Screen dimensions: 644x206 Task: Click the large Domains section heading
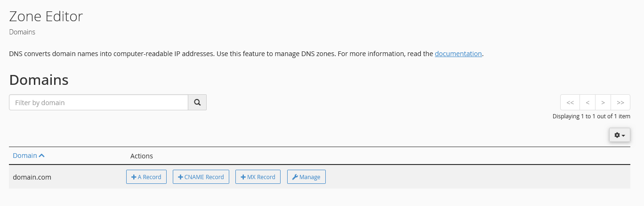[x=39, y=80]
